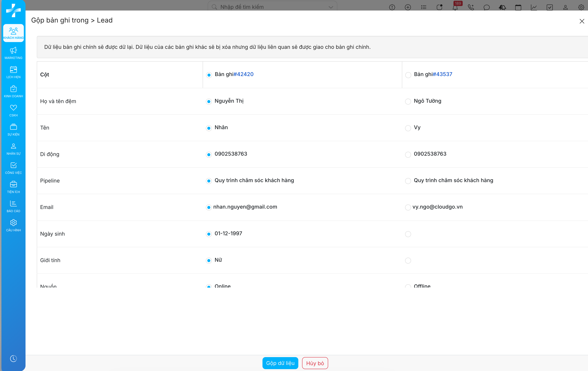Viewport: 588px width, 371px height.
Task: Switch to the Cấu hình settings tab
Action: click(14, 225)
